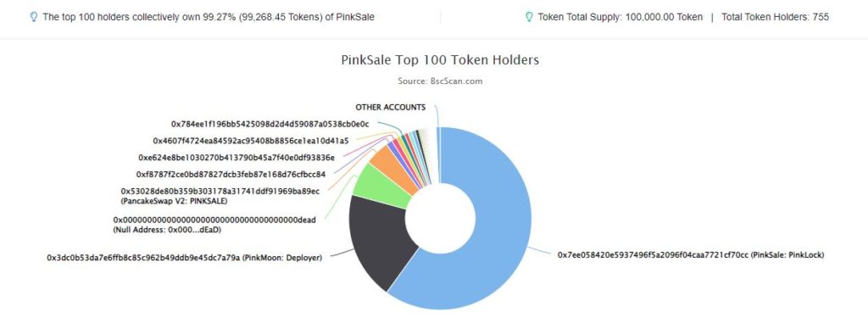Click the lightbulb icon beside Token Total Supply
Image resolution: width=868 pixels, height=329 pixels.
pyautogui.click(x=529, y=17)
